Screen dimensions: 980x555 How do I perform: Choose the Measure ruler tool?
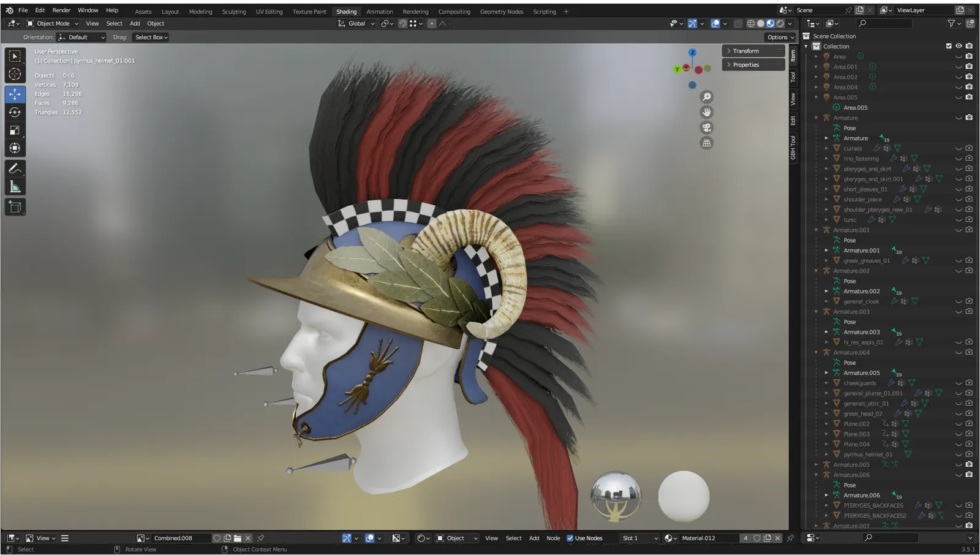15,187
